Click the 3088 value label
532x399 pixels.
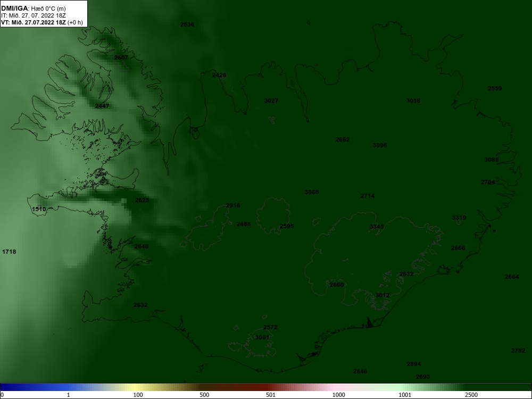click(x=492, y=160)
